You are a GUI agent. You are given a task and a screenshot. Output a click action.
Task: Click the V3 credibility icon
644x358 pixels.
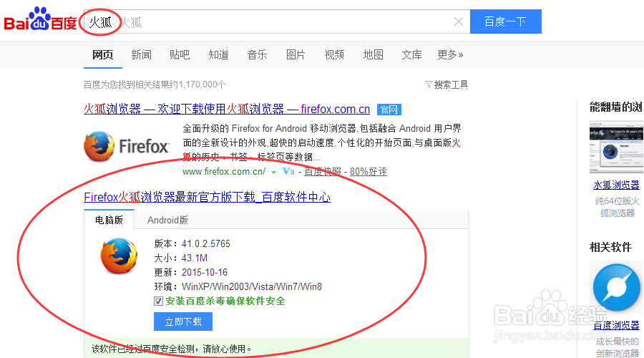[x=288, y=171]
